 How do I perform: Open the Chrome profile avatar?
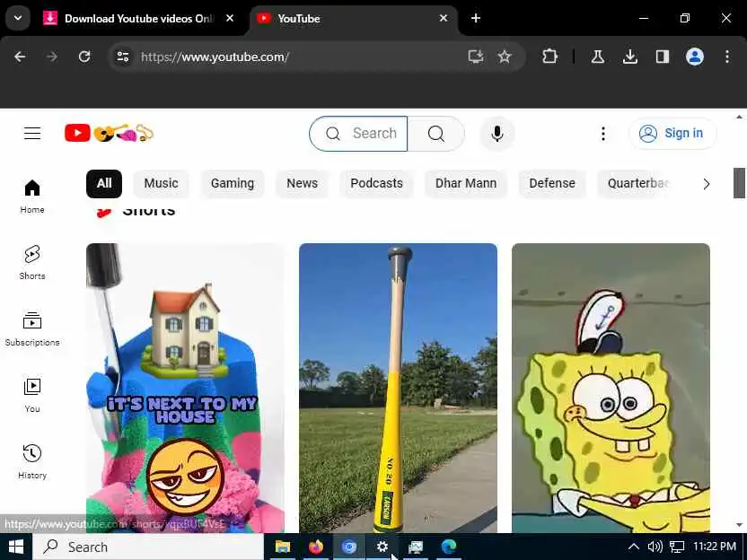695,57
